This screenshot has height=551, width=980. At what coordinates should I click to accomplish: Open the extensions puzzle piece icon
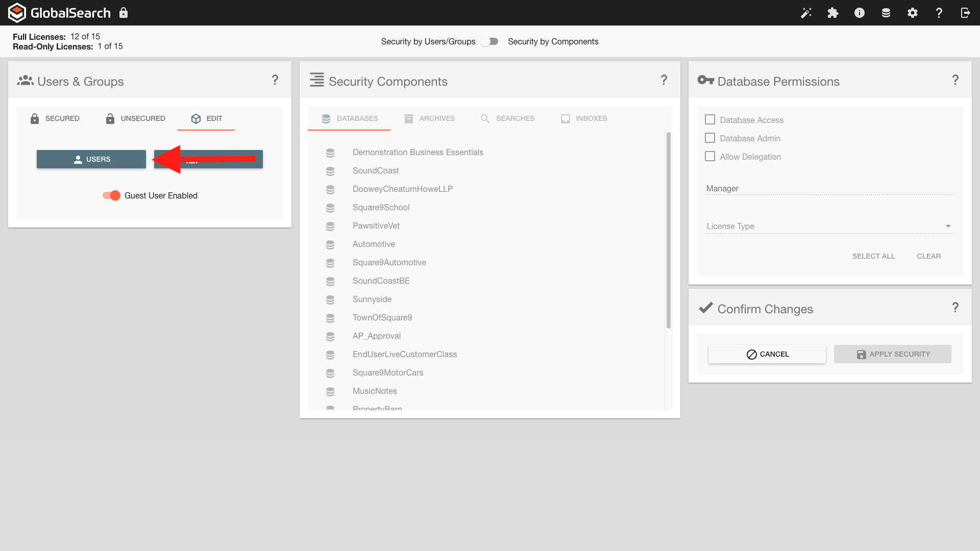click(x=833, y=13)
